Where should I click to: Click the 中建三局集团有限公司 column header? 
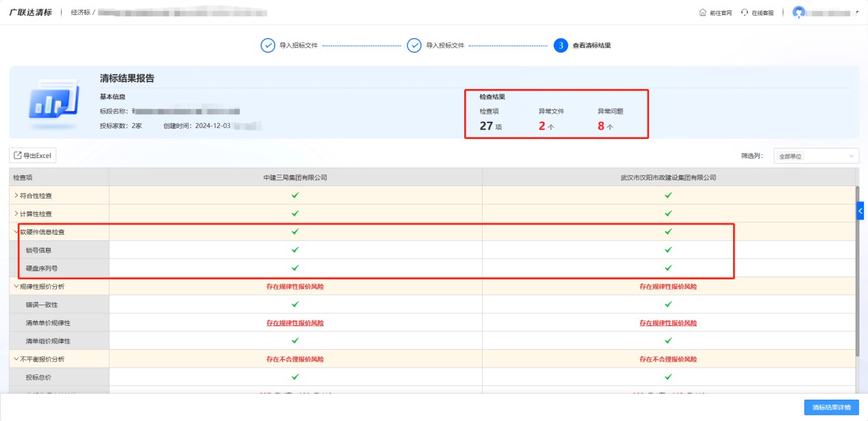click(295, 177)
